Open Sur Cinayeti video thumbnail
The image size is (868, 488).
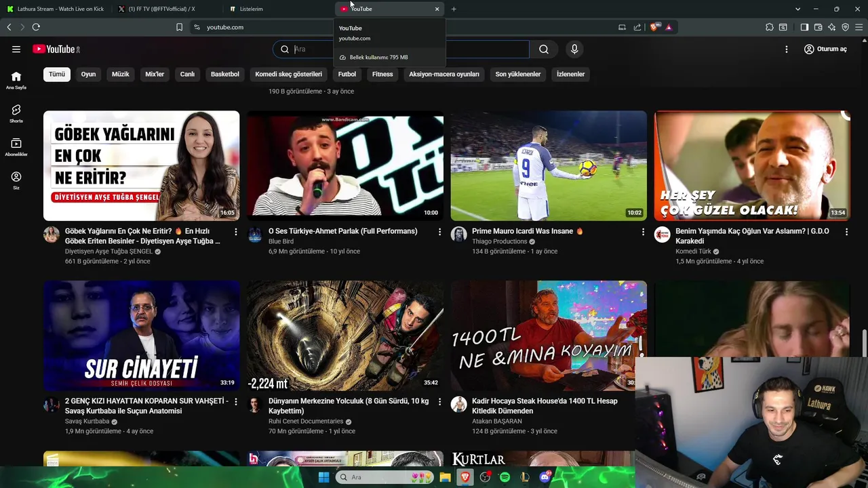[142, 335]
